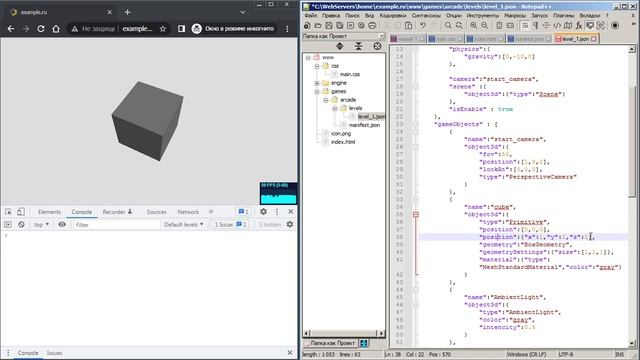
Task: Toggle show all characters pilcrow icon
Action: coord(535,25)
